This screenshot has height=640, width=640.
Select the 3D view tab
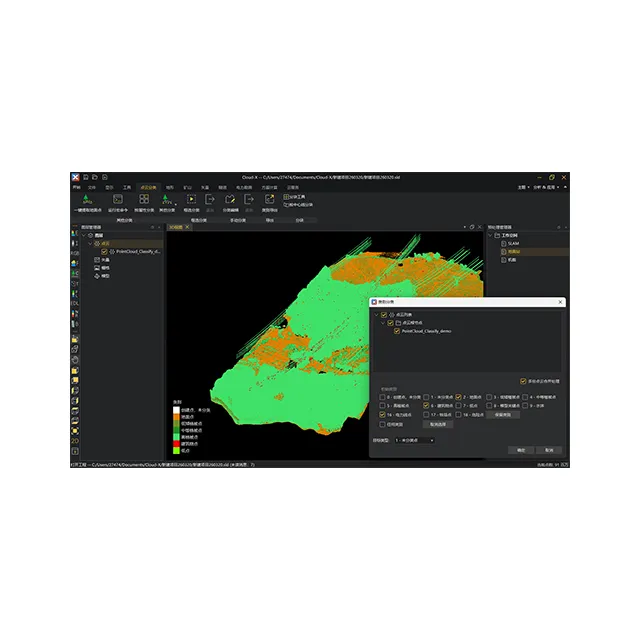click(176, 227)
